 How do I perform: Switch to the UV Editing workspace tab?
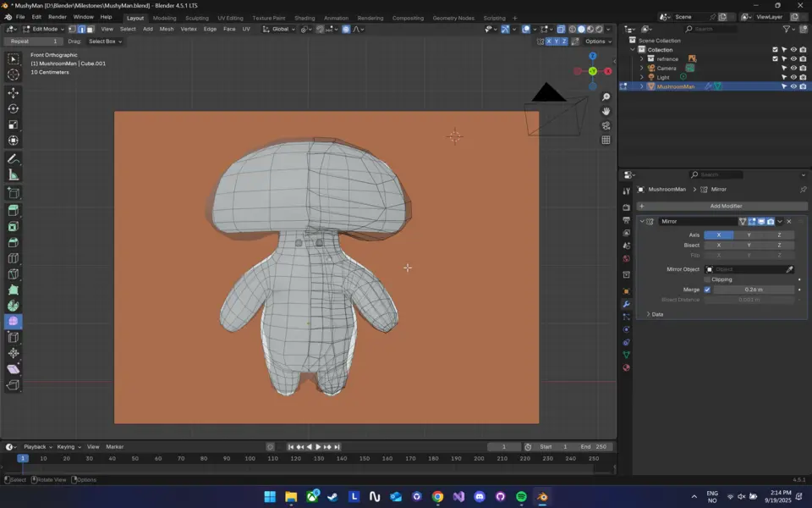click(x=230, y=18)
